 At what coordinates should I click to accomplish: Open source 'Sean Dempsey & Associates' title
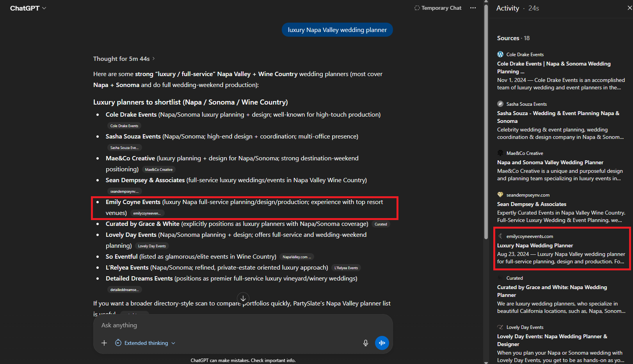pyautogui.click(x=532, y=204)
